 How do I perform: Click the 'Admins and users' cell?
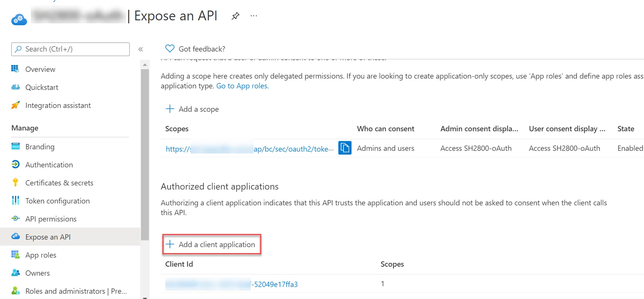(386, 148)
